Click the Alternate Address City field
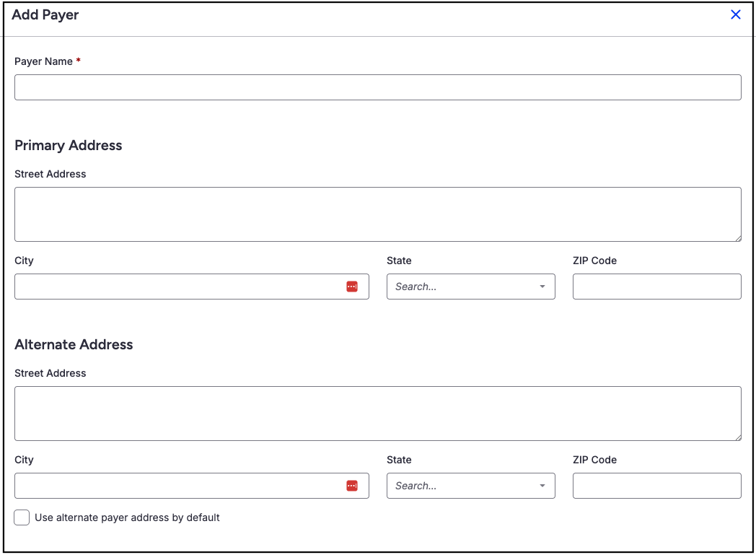 click(177, 486)
